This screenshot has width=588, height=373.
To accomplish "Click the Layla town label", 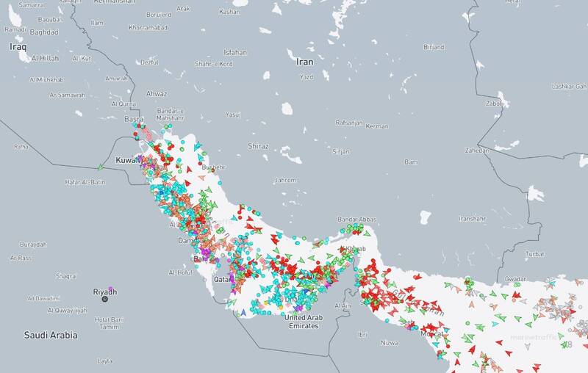I will 105,361.
